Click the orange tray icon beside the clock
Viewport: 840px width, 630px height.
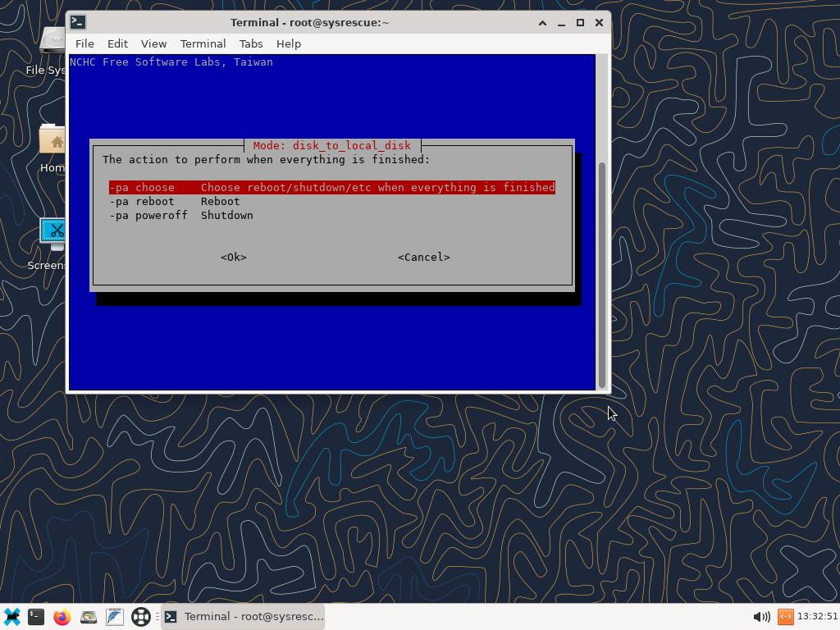point(785,616)
